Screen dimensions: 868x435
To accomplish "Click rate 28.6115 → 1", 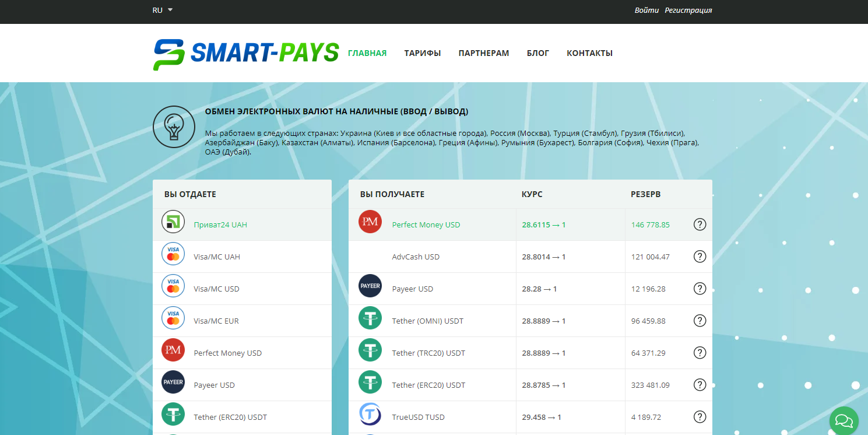I will [x=544, y=225].
